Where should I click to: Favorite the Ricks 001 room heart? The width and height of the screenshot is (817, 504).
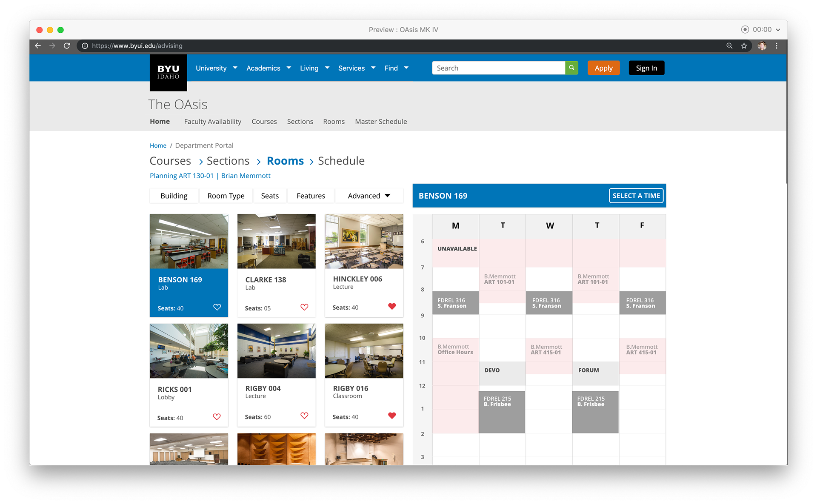[x=217, y=417]
